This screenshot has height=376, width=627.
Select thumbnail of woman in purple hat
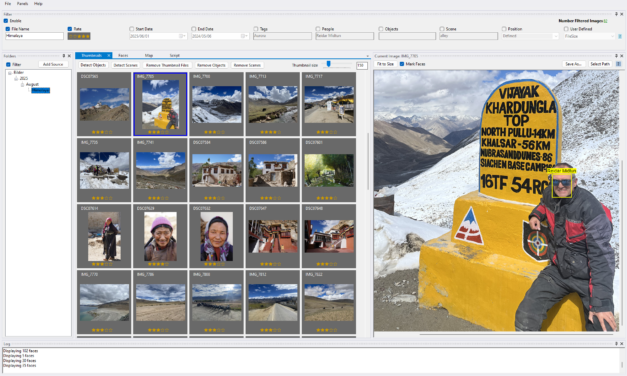coord(160,236)
